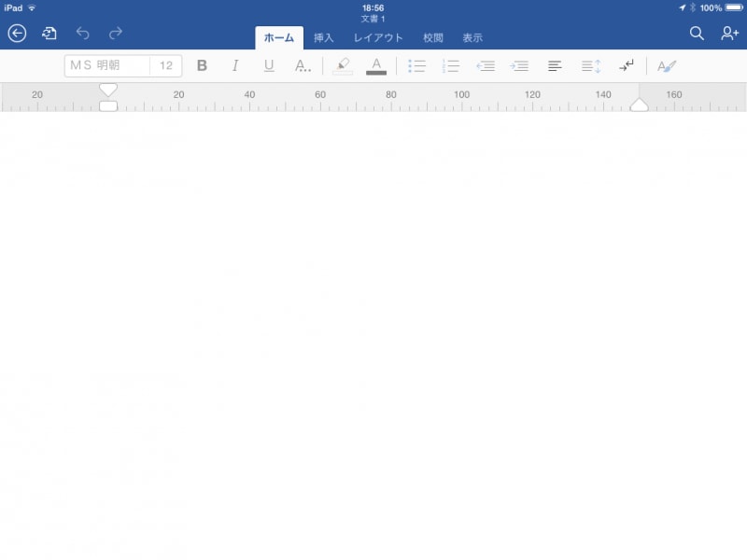Select the numbered list icon
The height and width of the screenshot is (560, 747).
[x=452, y=65]
